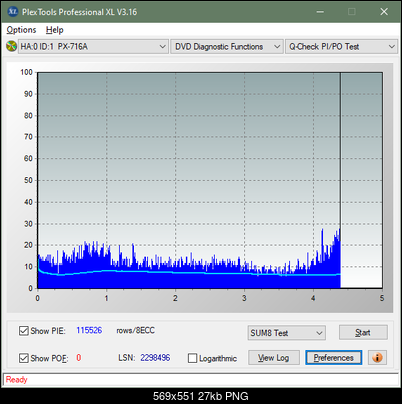
Task: Toggle the Show POF checkbox
Action: [x=24, y=358]
